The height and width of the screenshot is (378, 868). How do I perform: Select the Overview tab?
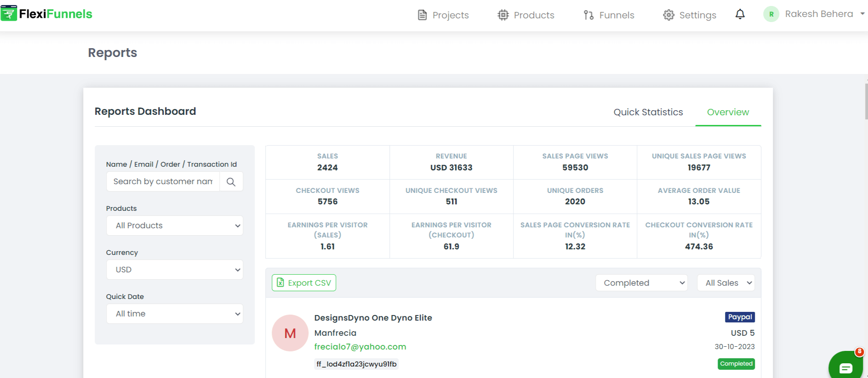coord(728,112)
